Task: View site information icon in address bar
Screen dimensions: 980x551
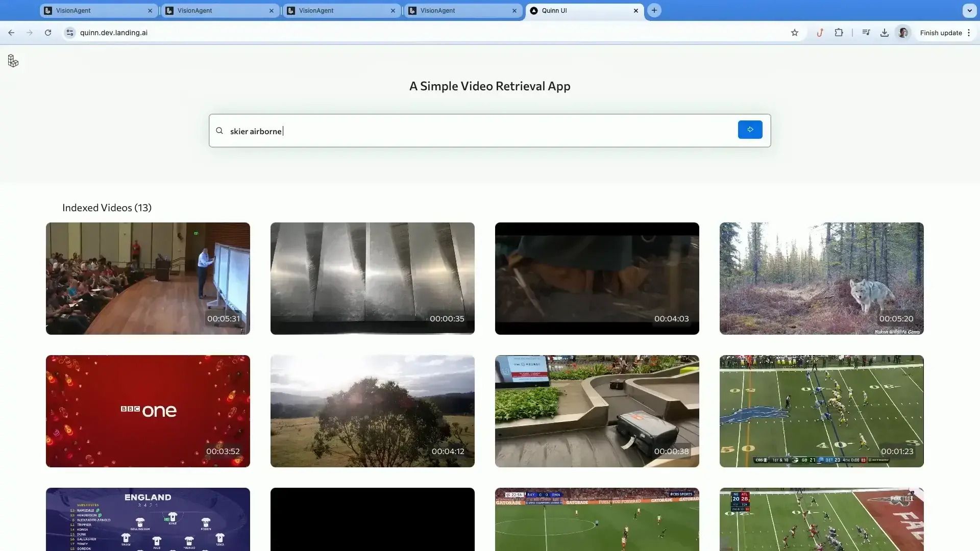Action: pos(70,33)
